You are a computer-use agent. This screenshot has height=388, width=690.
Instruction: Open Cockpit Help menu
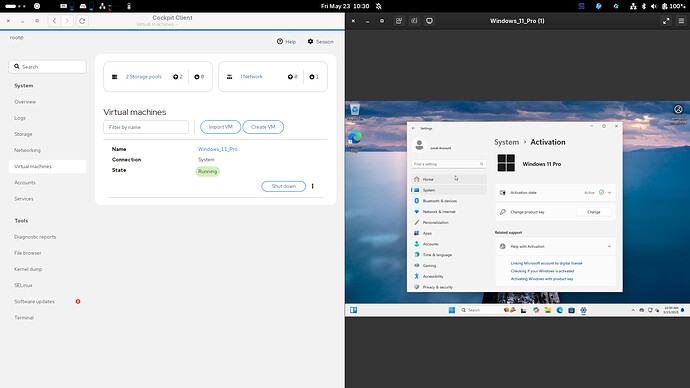tap(286, 41)
